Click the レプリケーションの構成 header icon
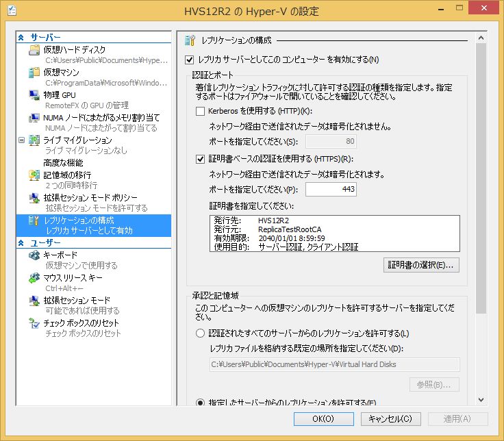The height and width of the screenshot is (441, 504). click(190, 40)
